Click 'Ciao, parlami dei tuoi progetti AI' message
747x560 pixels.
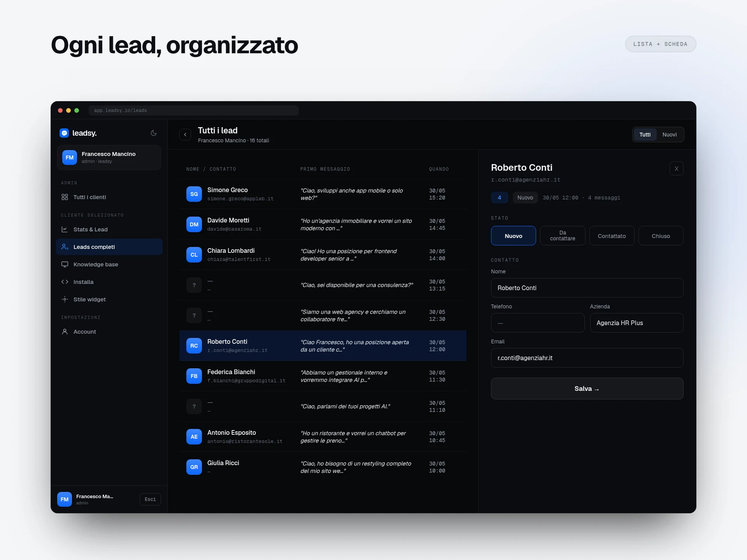click(x=345, y=406)
